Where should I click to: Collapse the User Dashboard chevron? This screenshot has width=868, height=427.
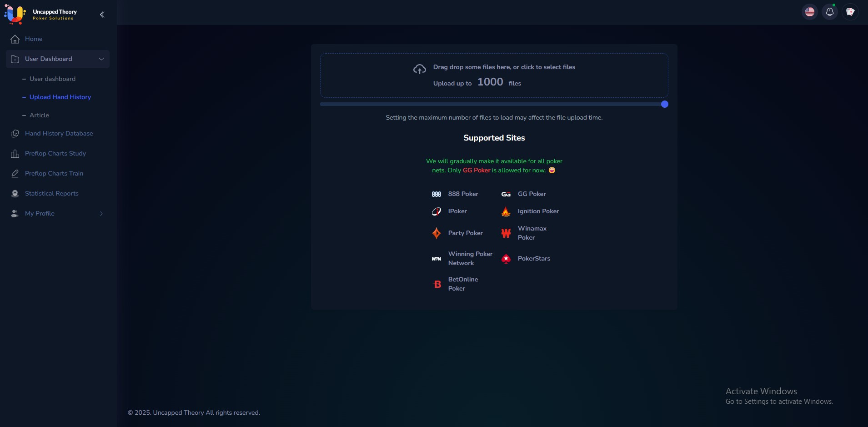coord(101,59)
